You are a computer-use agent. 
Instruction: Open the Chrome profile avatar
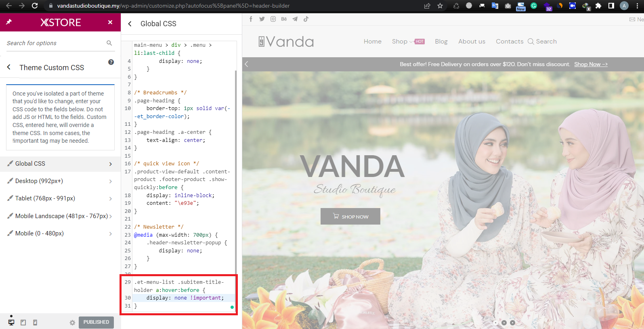pyautogui.click(x=624, y=6)
